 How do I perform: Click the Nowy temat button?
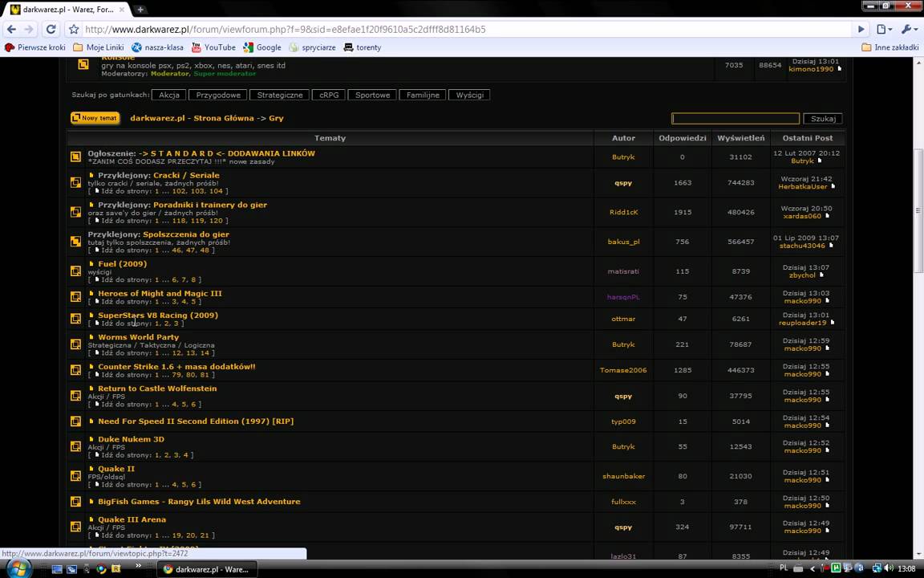pyautogui.click(x=95, y=118)
